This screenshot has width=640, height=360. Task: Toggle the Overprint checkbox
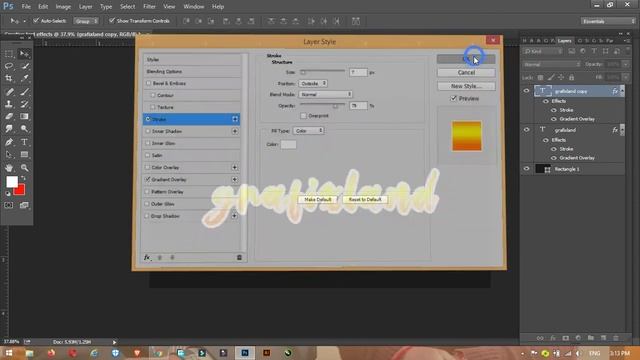coord(303,116)
